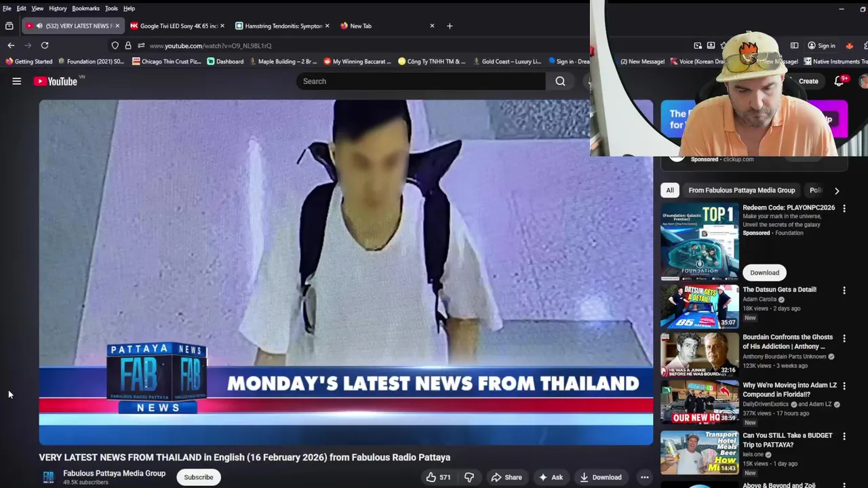Click the Share button

point(506,477)
